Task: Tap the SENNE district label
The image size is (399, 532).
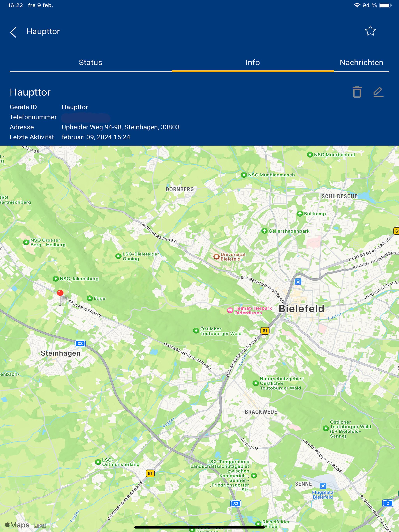Action: click(x=303, y=484)
